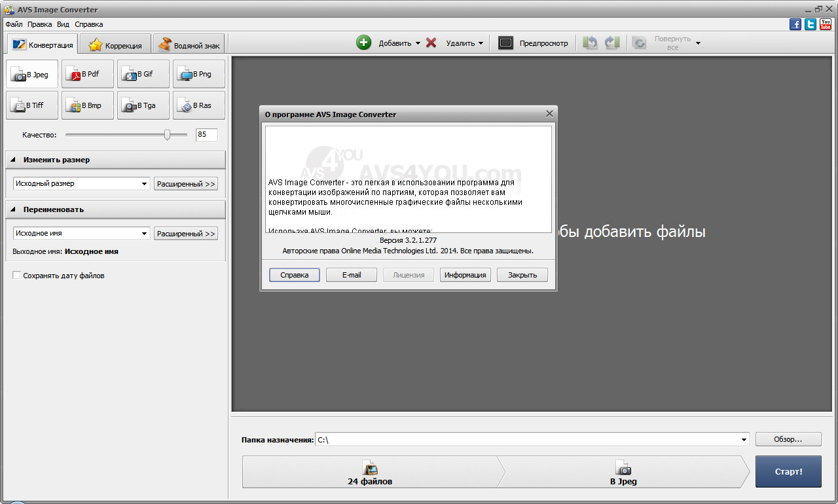
Task: Click the E-mail button
Action: pos(352,275)
